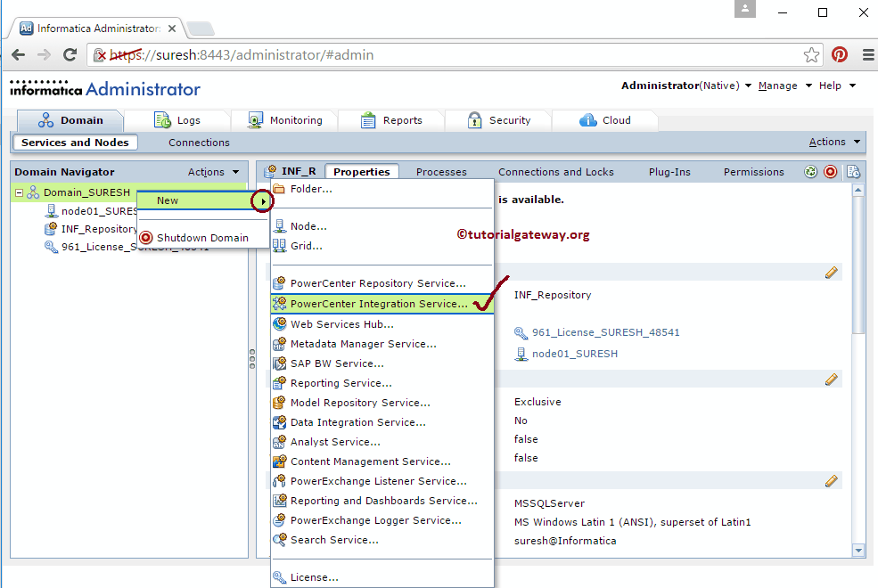The image size is (878, 588).
Task: Click inside the browser address bar
Action: tap(401, 54)
